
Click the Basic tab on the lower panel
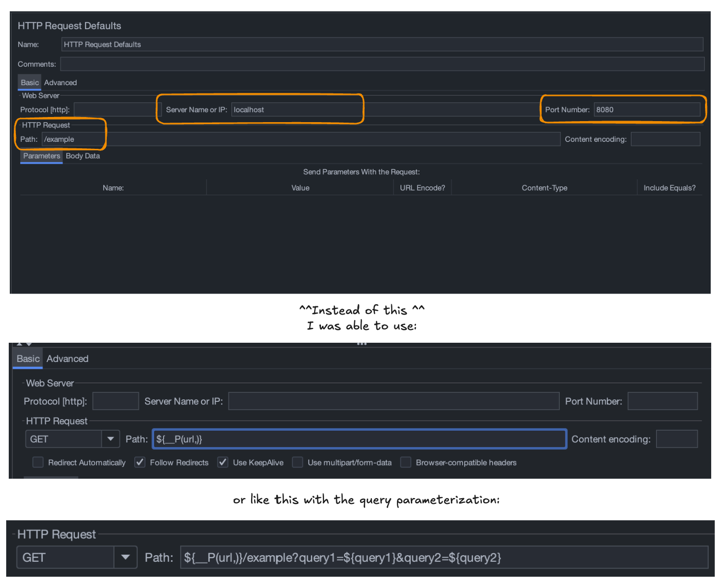[27, 358]
